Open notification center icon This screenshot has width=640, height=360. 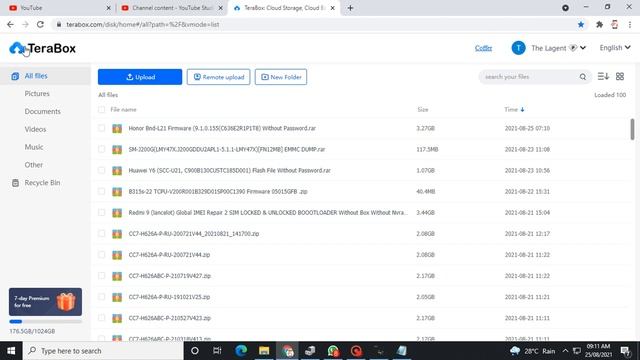click(625, 351)
